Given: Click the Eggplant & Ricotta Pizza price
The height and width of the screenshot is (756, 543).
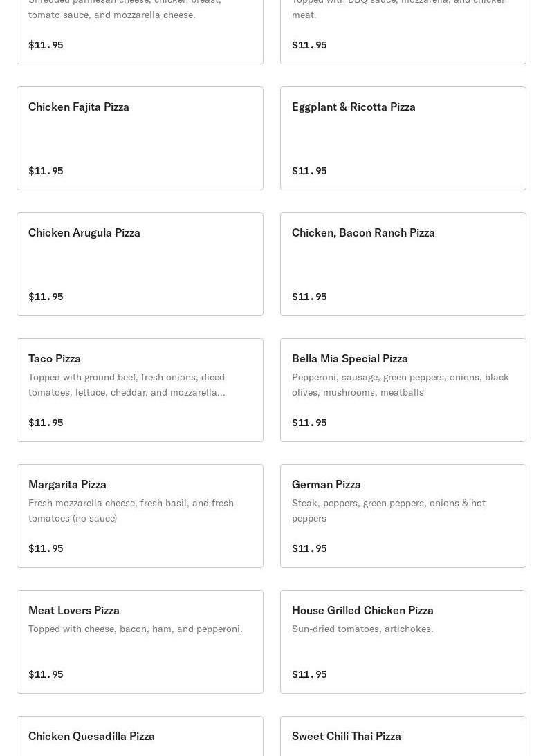Looking at the screenshot, I should click(309, 171).
